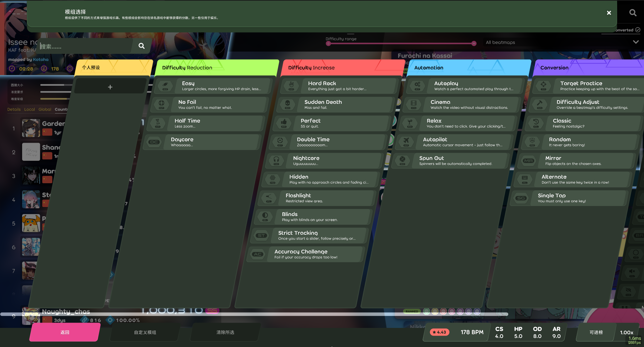Toggle the Hard Rock mod
The image size is (644, 347).
[x=339, y=86]
